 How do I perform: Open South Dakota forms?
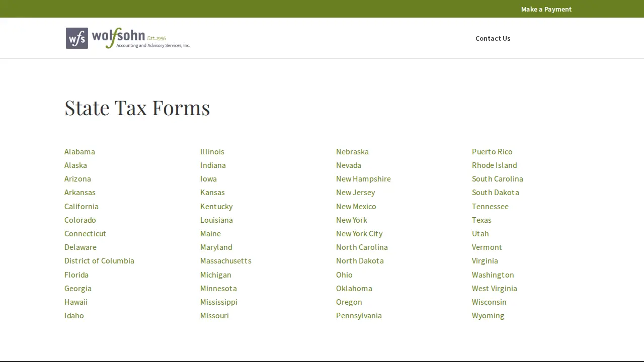[496, 192]
